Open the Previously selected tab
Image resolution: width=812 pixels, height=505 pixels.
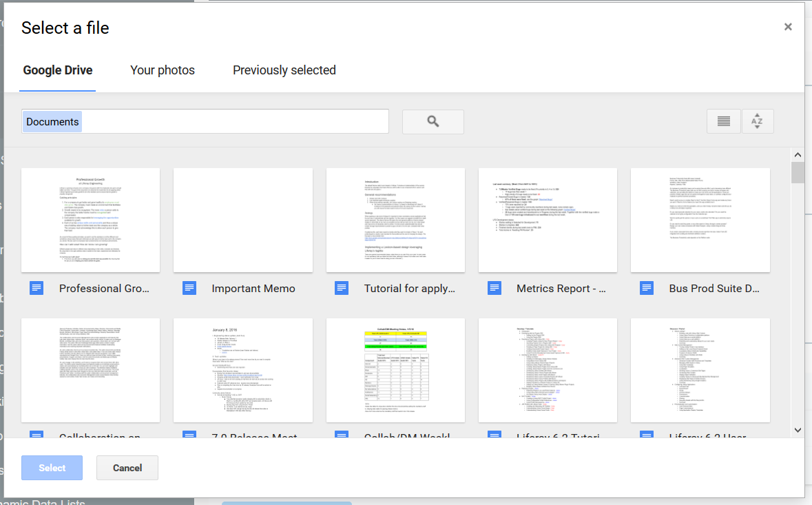pos(284,70)
